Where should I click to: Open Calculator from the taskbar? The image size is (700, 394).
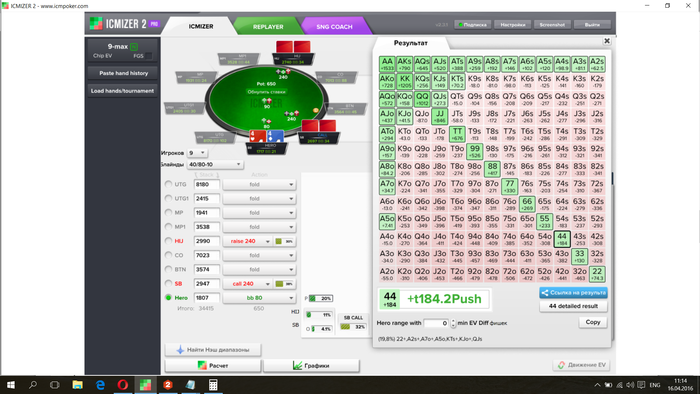pos(213,385)
